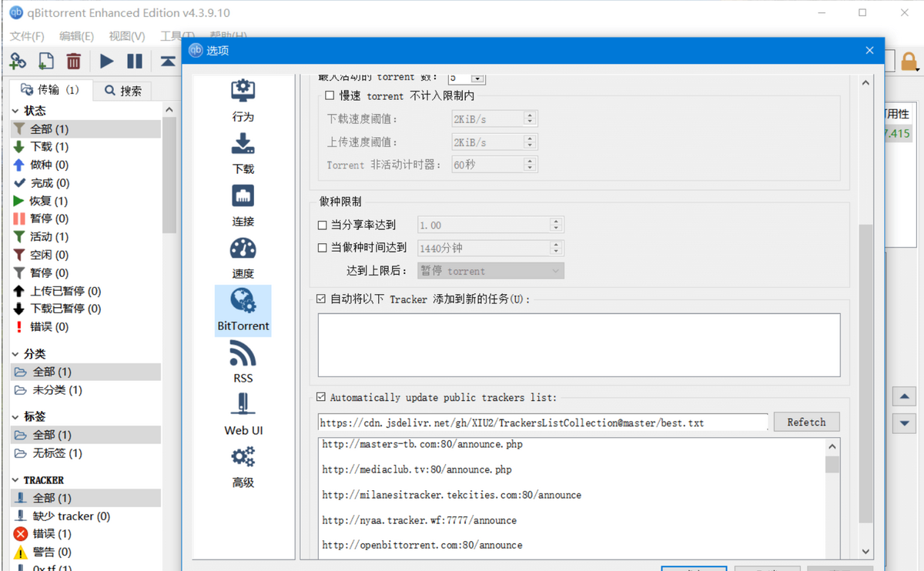Open 文件(F) menu
924x571 pixels.
pyautogui.click(x=27, y=36)
